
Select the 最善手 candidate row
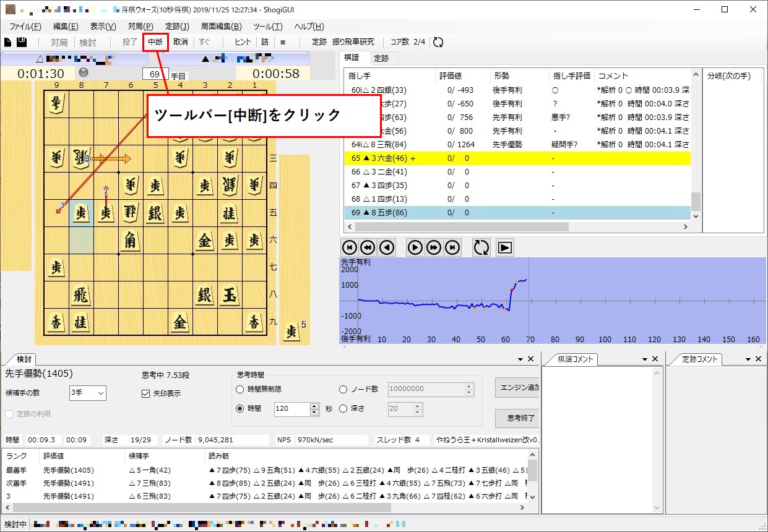point(266,470)
